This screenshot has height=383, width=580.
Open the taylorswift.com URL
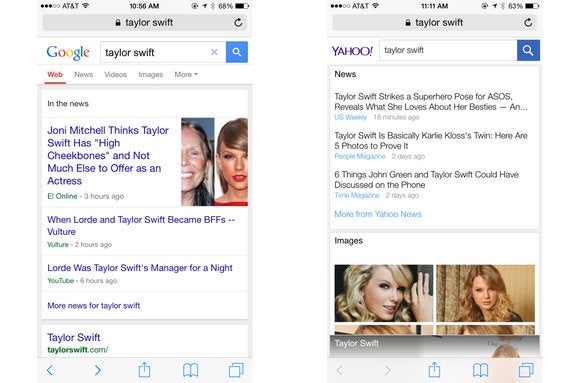click(x=78, y=350)
